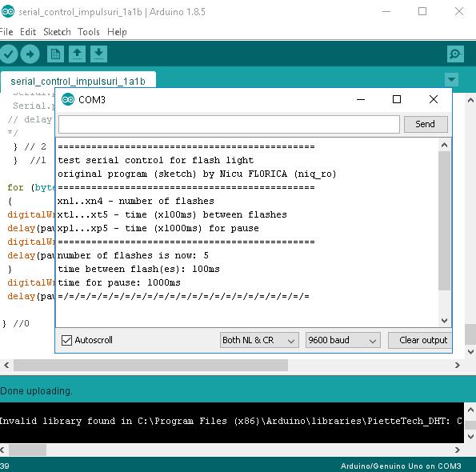This screenshot has height=472, width=476.
Task: Click the 'for (byte' code line in editor
Action: point(31,187)
